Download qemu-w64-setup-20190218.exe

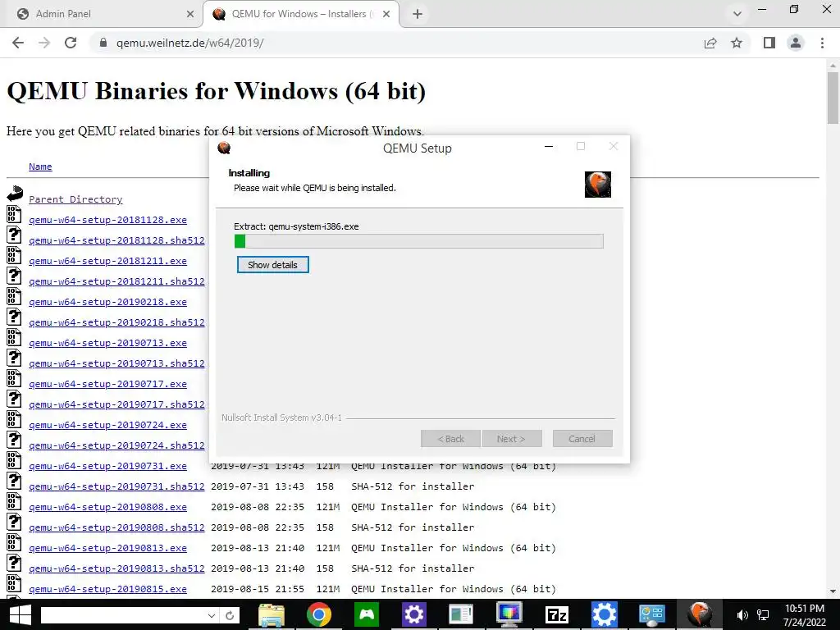[107, 302]
